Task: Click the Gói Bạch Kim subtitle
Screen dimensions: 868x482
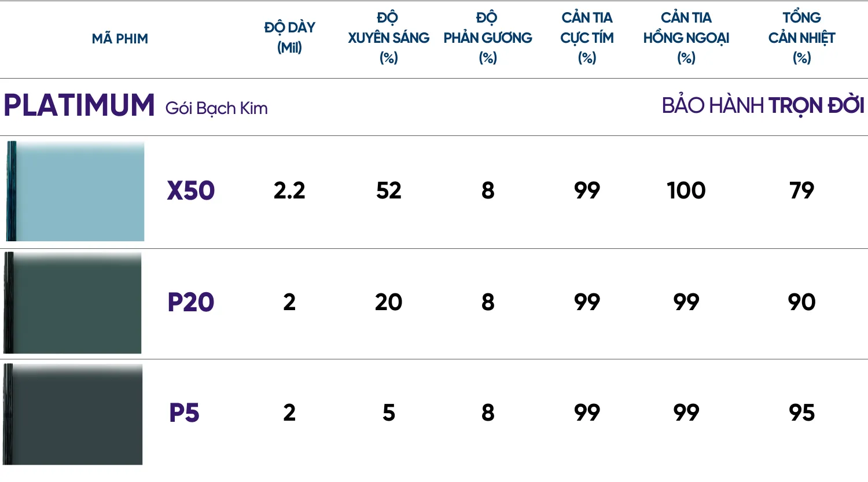Action: (x=216, y=108)
